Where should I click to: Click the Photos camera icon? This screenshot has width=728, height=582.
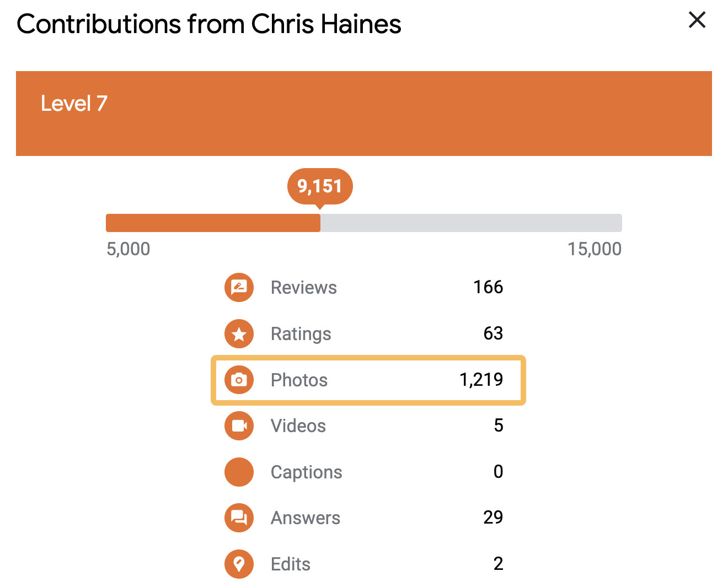(x=239, y=380)
